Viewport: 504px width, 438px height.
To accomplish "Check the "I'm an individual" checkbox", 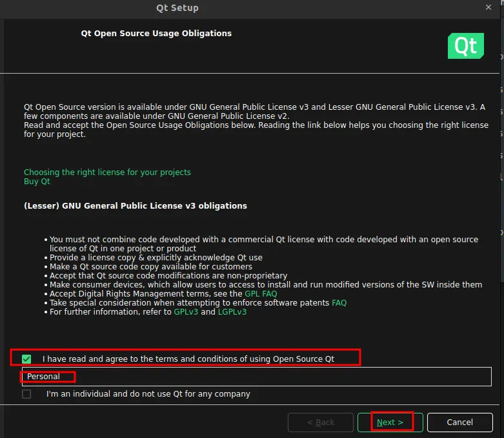I will click(x=26, y=394).
